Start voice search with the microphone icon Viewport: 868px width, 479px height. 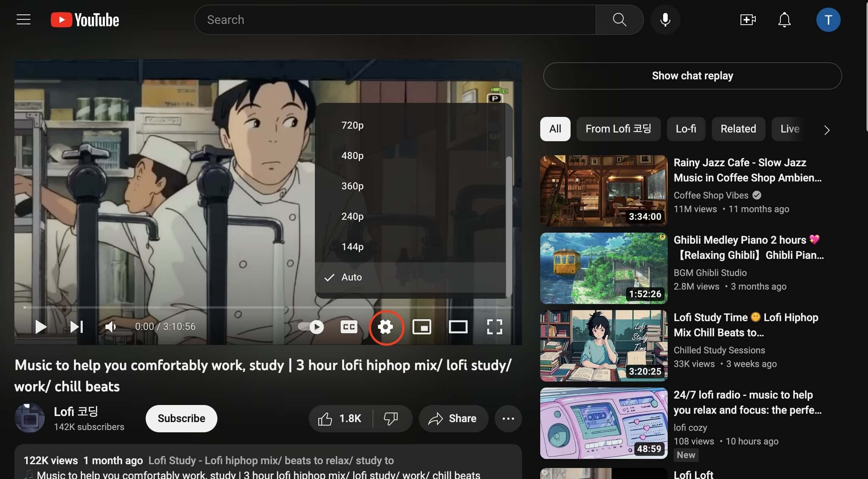pyautogui.click(x=665, y=19)
